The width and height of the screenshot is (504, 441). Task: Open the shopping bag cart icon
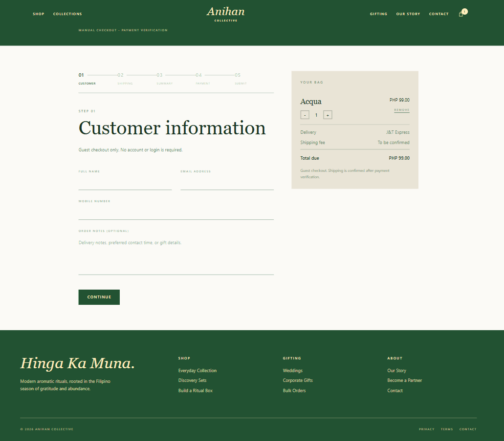[x=462, y=13]
